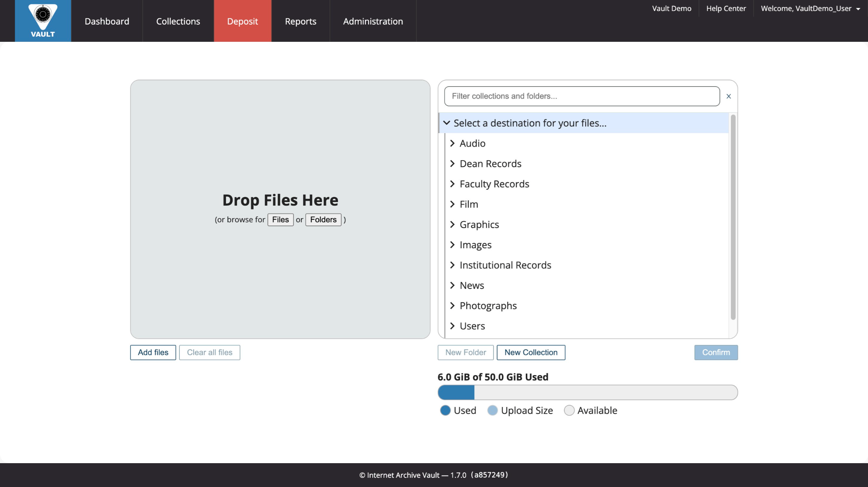The width and height of the screenshot is (868, 487).
Task: Click the Add files button
Action: tap(153, 352)
